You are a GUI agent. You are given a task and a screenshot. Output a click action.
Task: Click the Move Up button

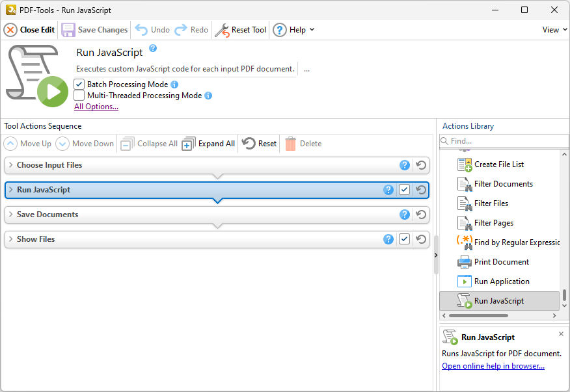27,144
